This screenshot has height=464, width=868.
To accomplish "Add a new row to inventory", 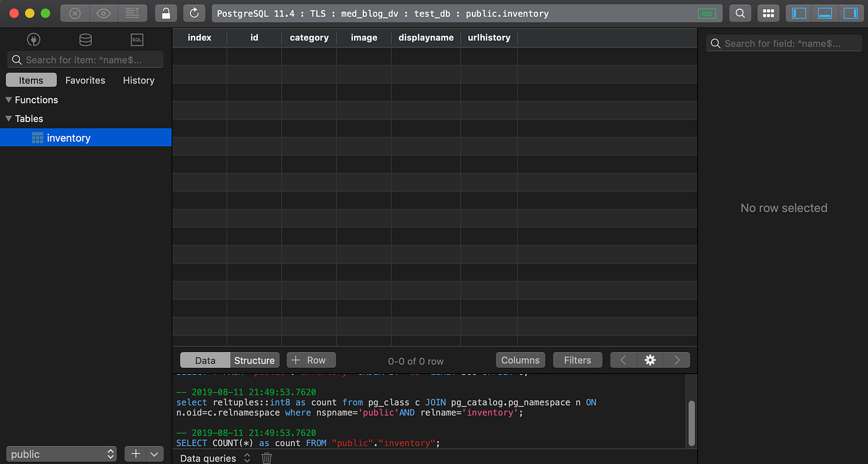I will (x=311, y=360).
